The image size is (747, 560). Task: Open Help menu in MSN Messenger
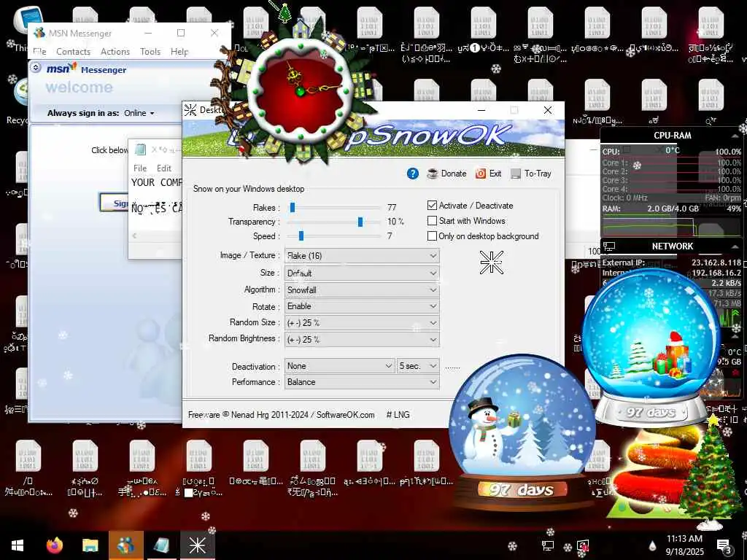click(x=179, y=52)
